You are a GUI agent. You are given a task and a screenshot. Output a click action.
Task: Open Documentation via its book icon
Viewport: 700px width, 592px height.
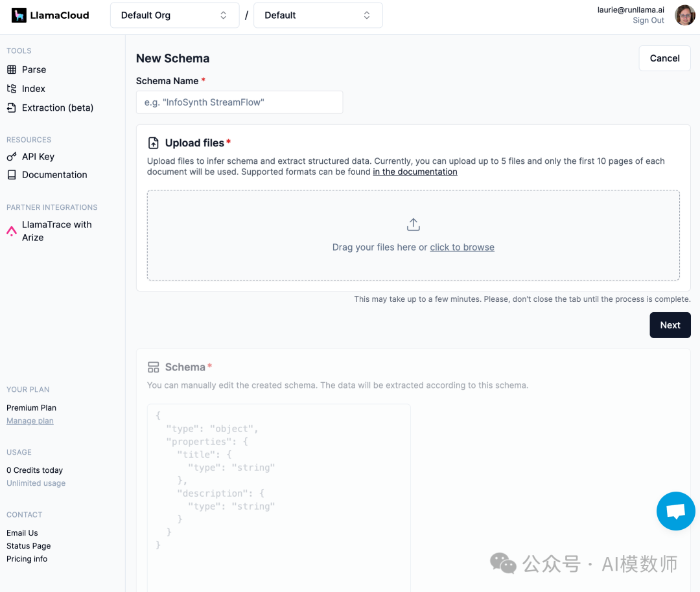11,174
